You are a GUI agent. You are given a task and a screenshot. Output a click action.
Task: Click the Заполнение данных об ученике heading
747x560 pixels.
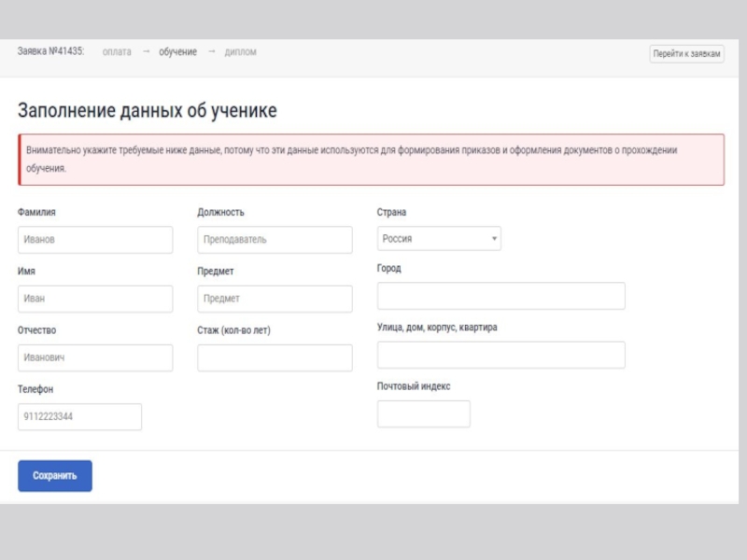click(x=147, y=111)
